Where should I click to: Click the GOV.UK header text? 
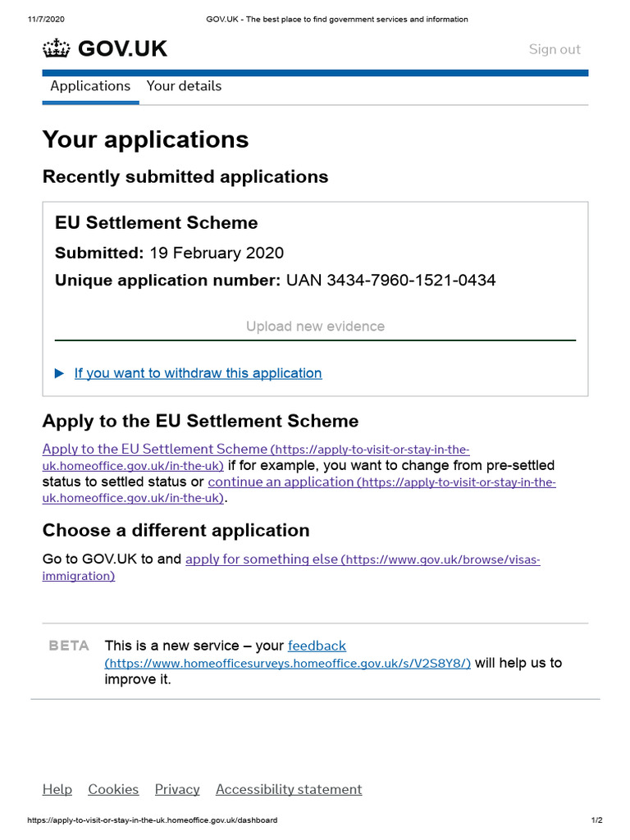pos(122,49)
